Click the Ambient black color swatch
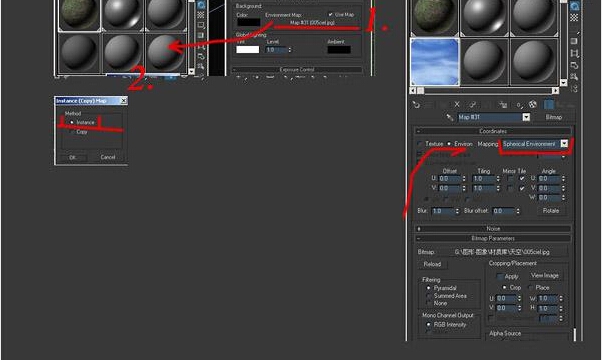 tap(339, 50)
